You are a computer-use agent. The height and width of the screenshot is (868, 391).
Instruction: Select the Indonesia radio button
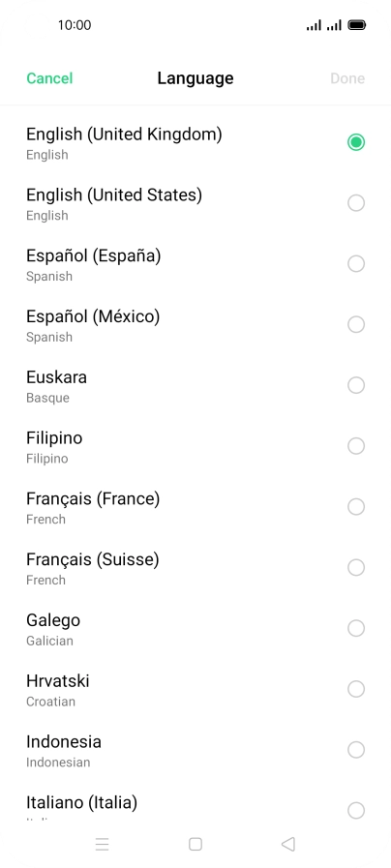[356, 750]
